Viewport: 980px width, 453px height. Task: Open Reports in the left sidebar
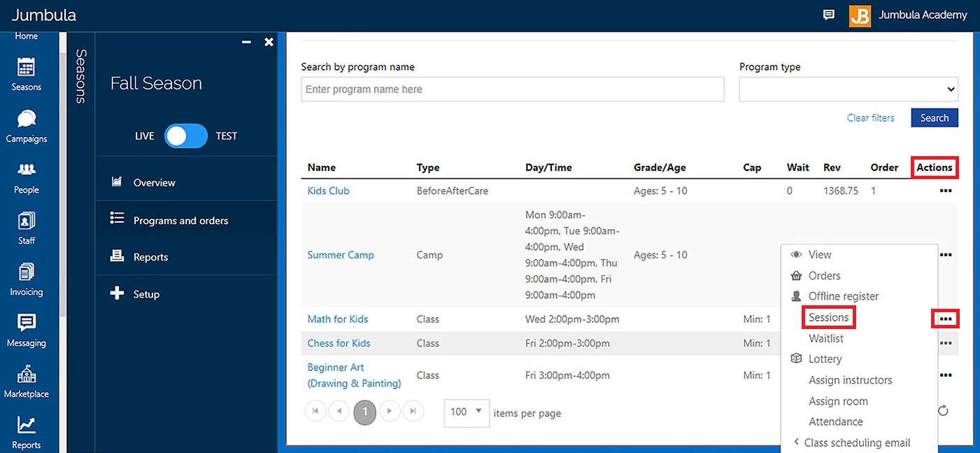tap(26, 433)
